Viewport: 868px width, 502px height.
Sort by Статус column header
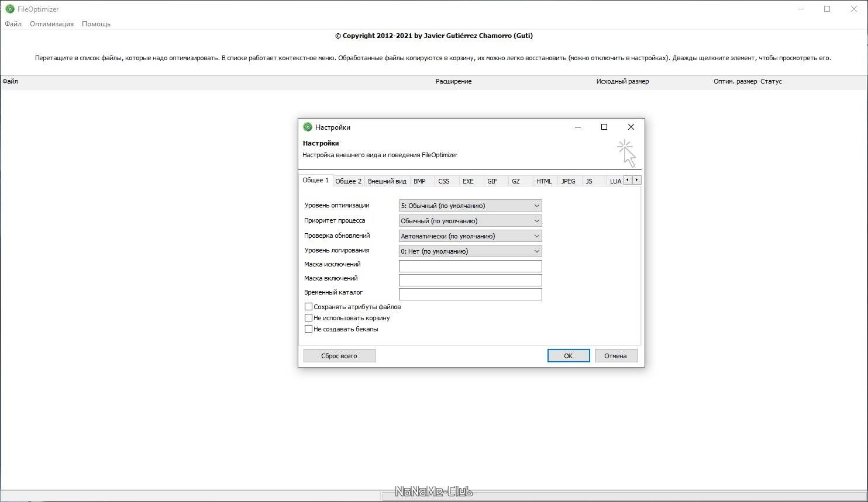(x=771, y=81)
